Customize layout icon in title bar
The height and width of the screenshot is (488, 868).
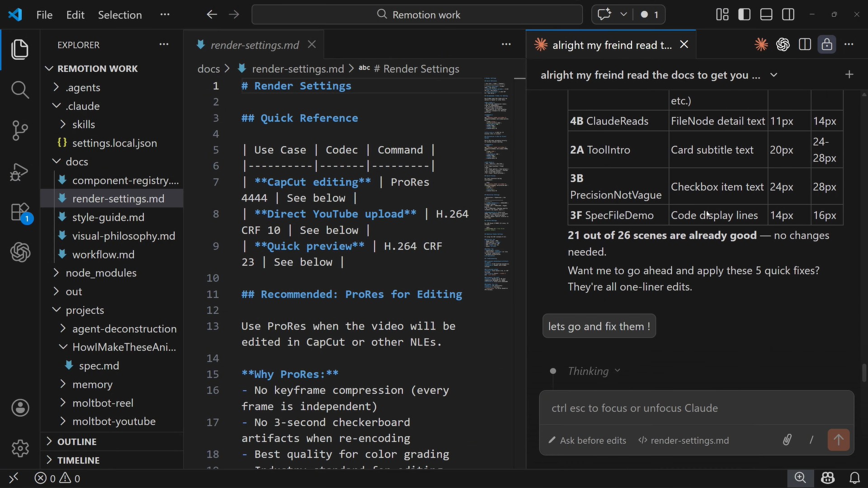[722, 14]
